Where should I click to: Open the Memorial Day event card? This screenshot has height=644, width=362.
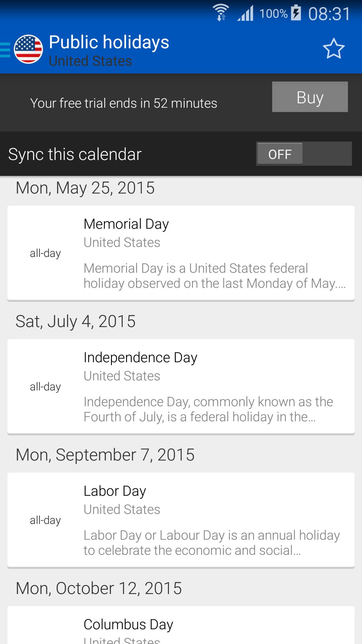[181, 253]
